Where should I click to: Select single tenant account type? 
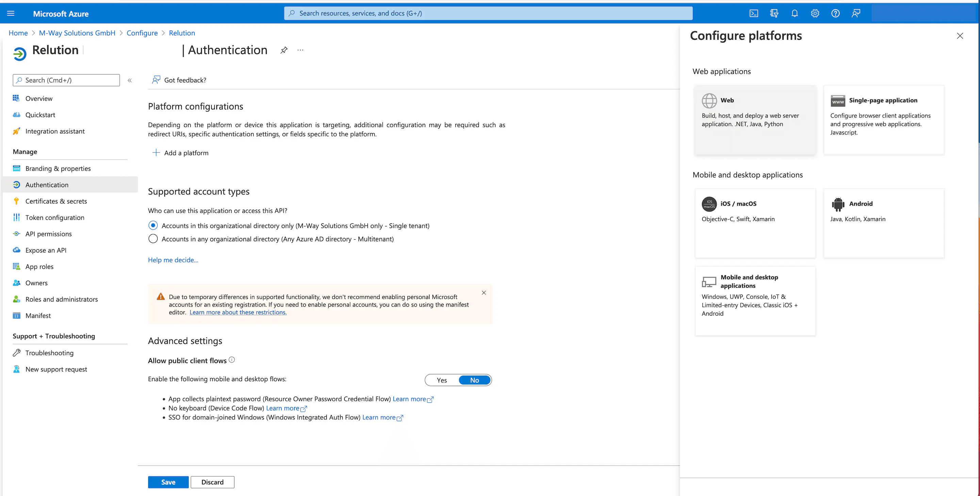coord(153,226)
